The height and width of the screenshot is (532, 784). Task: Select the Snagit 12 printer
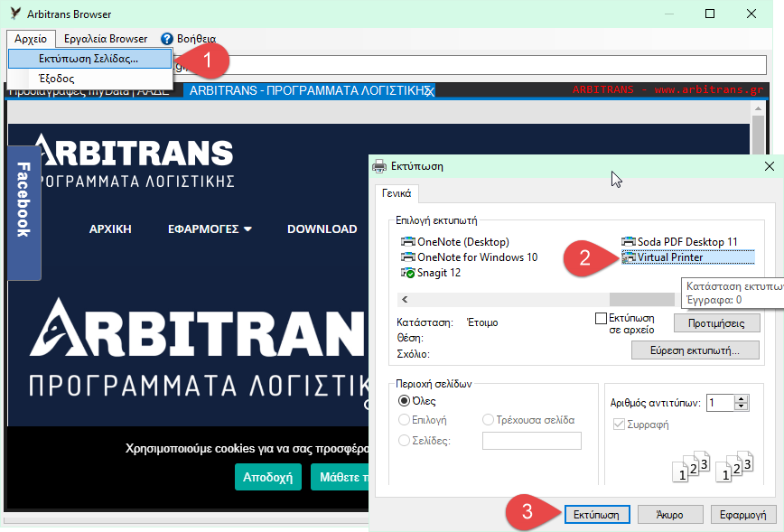(x=431, y=273)
